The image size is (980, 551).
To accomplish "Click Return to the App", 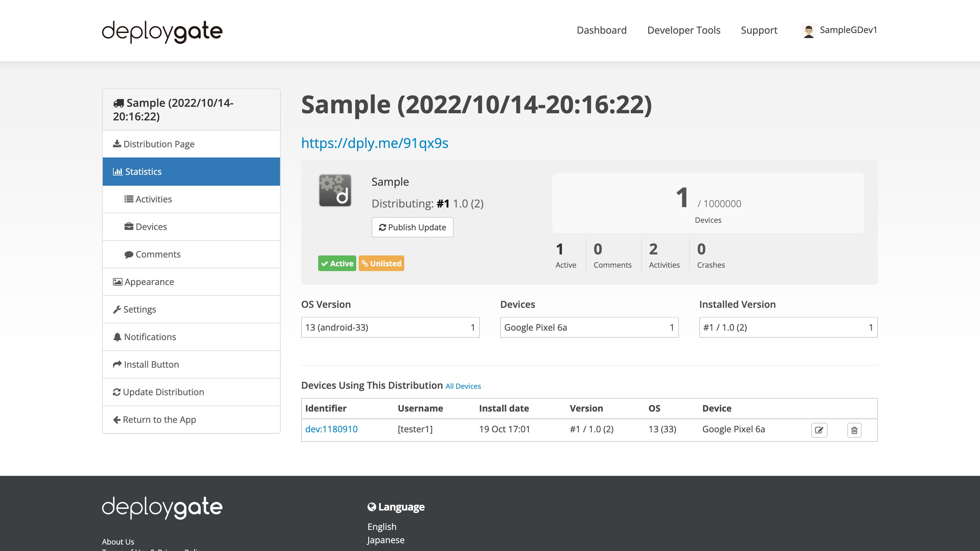I will pyautogui.click(x=159, y=419).
